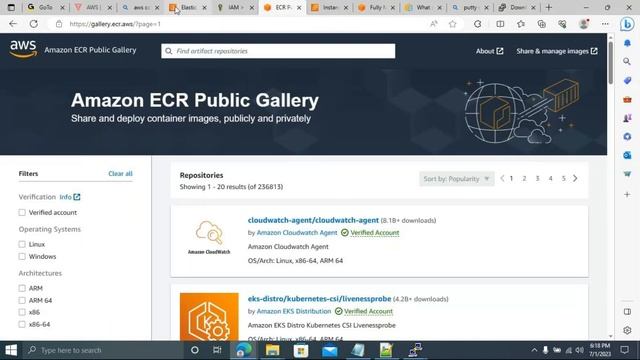This screenshot has height=360, width=640.
Task: Click sidebar notifications bell icon
Action: click(x=627, y=43)
